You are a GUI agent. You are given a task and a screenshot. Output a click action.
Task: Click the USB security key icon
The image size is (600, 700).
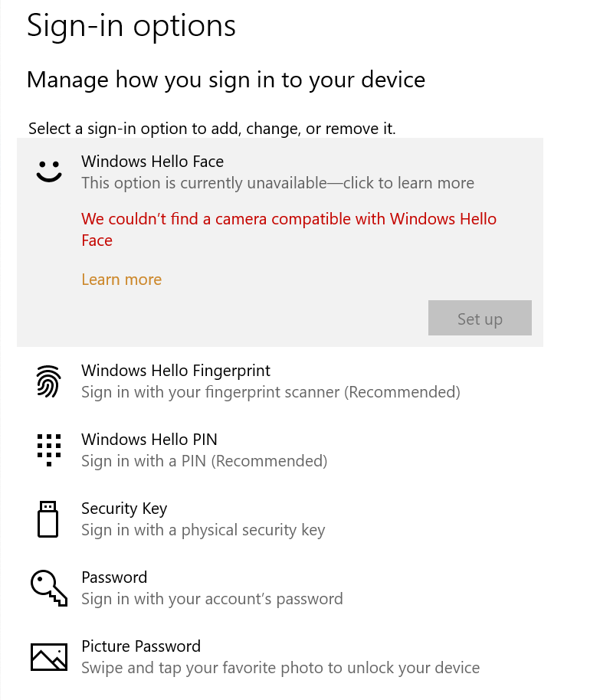[x=48, y=518]
